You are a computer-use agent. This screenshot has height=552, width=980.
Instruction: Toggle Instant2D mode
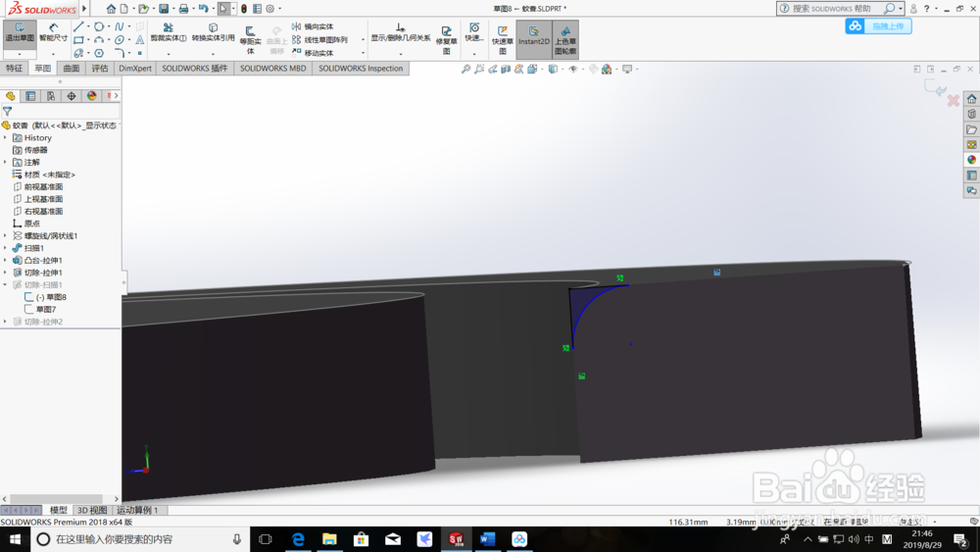(534, 39)
